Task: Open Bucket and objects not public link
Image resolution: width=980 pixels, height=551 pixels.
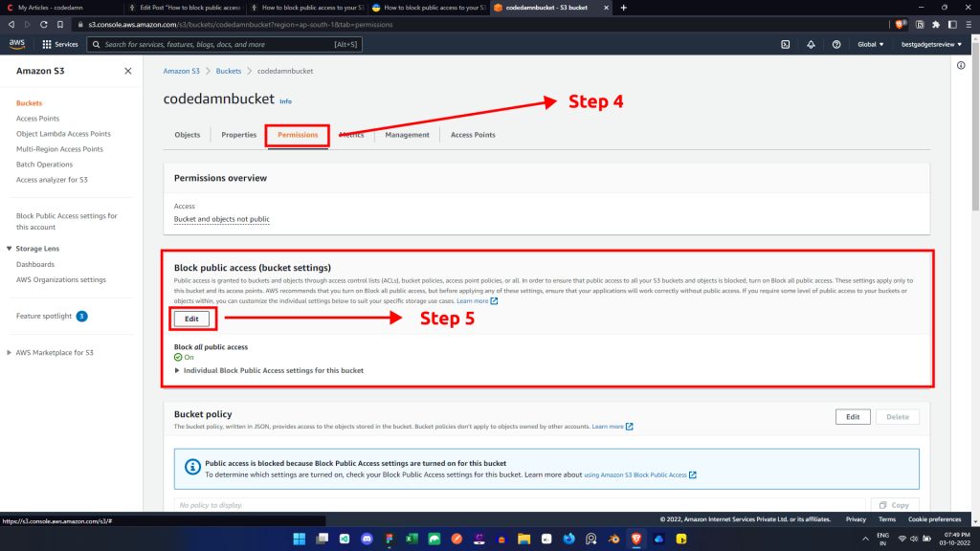Action: (x=221, y=219)
